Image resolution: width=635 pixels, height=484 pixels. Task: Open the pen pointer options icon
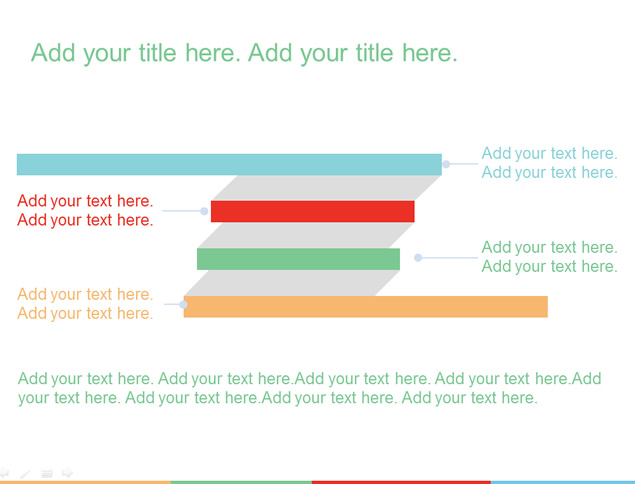tap(25, 473)
